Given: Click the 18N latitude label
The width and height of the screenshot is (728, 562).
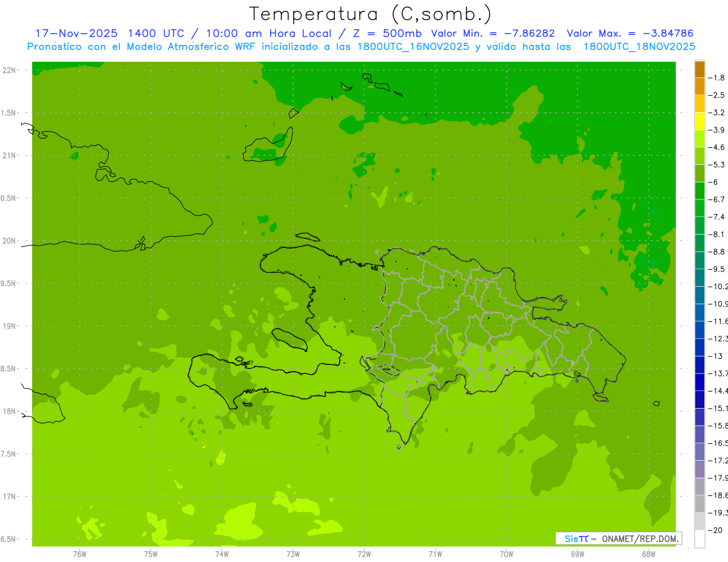Looking at the screenshot, I should click(10, 412).
